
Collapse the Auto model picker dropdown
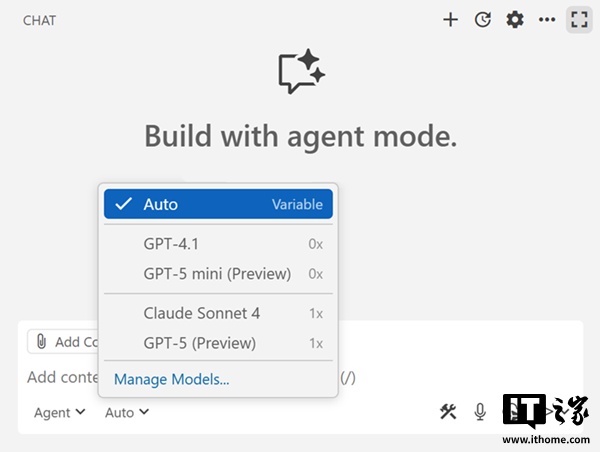click(127, 412)
